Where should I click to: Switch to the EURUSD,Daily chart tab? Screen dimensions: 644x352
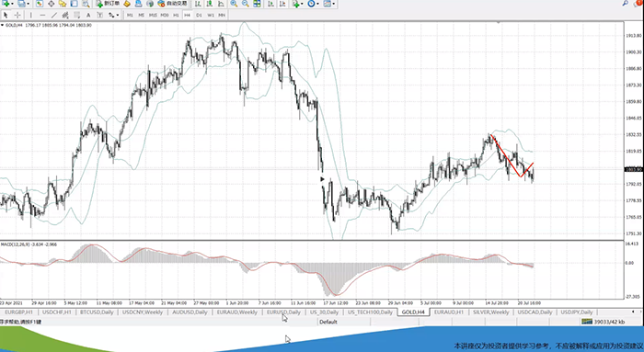pyautogui.click(x=283, y=312)
